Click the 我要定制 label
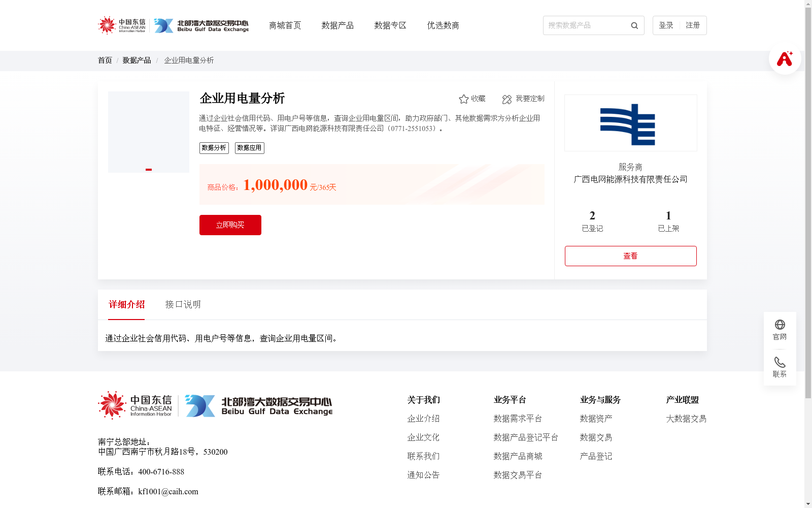 point(530,99)
